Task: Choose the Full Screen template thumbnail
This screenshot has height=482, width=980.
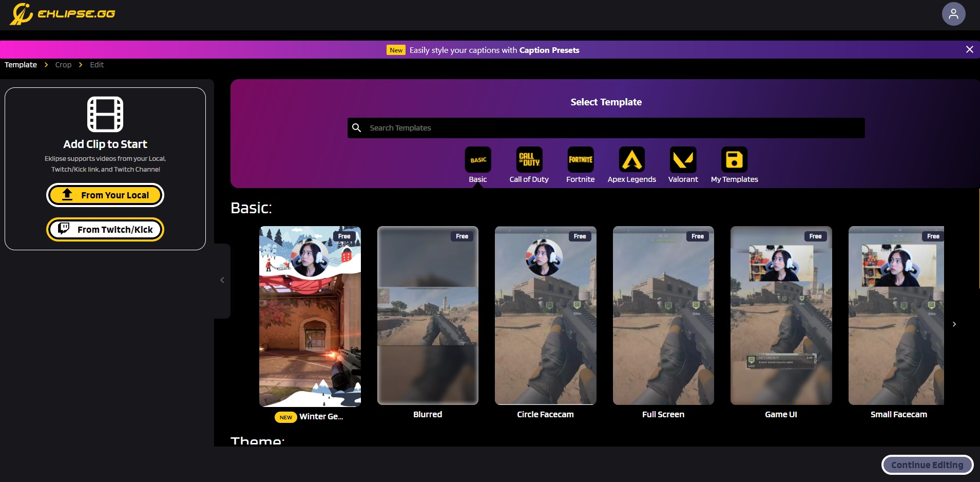Action: pyautogui.click(x=663, y=316)
